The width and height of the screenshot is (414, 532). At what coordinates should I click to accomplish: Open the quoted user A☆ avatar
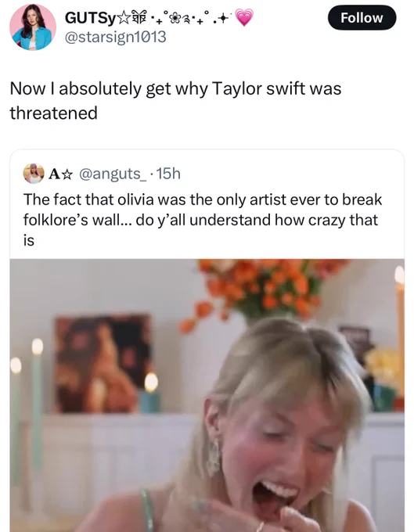[x=34, y=174]
